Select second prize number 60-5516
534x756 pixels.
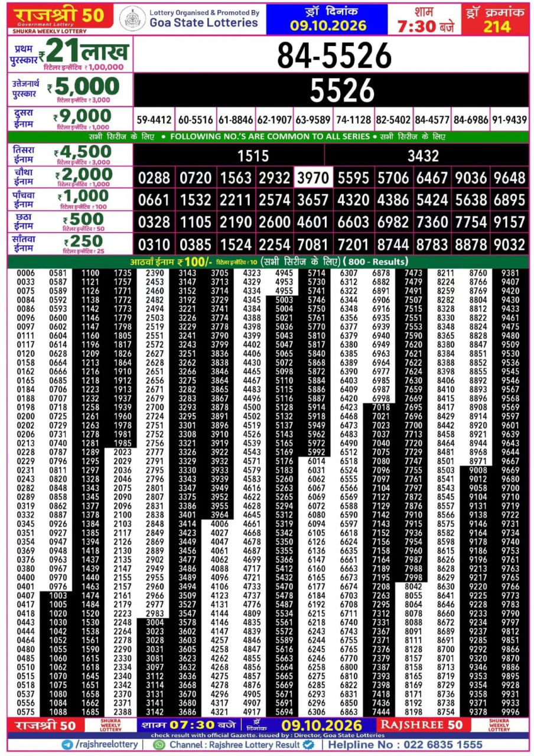coord(195,120)
